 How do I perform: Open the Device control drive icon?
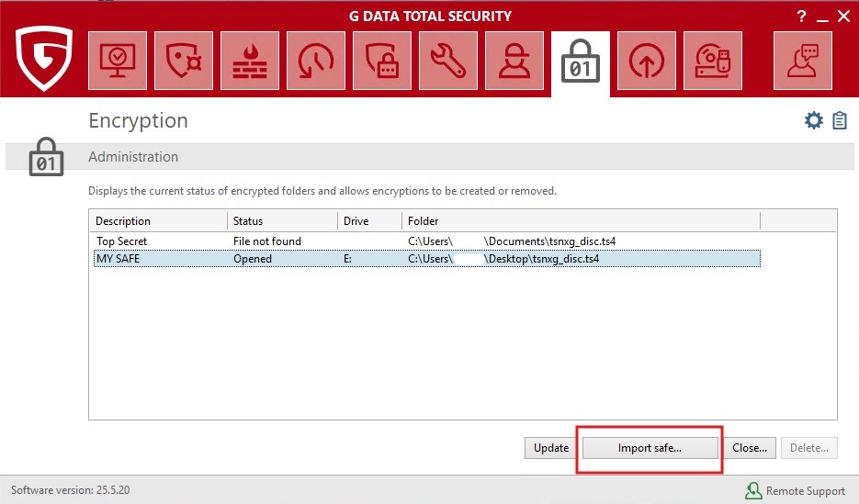coord(713,61)
